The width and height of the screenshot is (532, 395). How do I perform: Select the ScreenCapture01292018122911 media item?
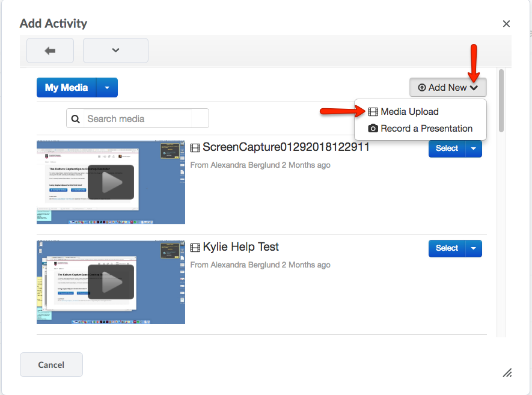point(447,149)
